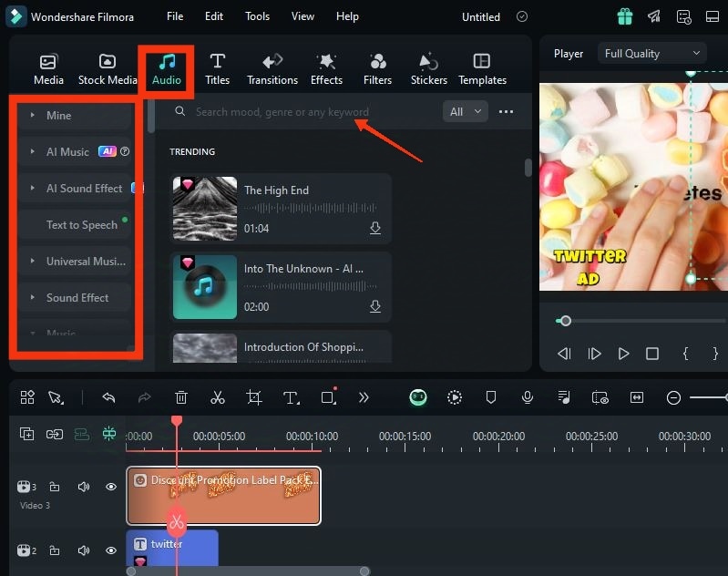728x576 pixels.
Task: Mute the Video 3 track
Action: [84, 487]
